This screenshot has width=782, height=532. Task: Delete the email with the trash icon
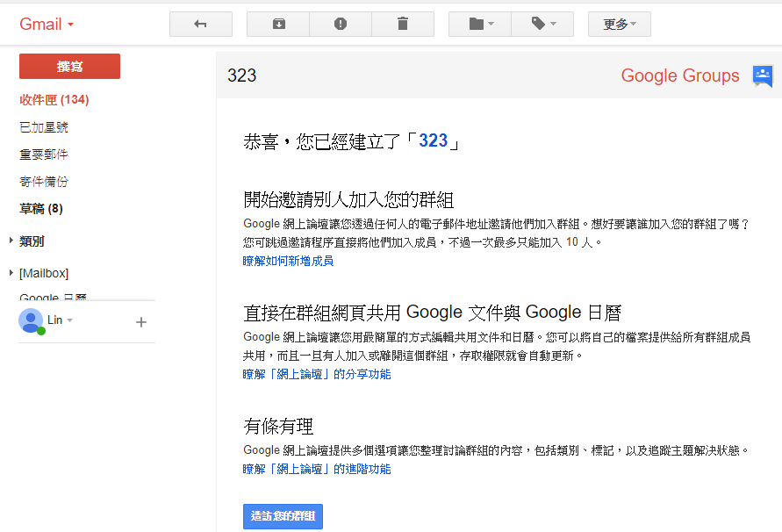click(x=403, y=24)
